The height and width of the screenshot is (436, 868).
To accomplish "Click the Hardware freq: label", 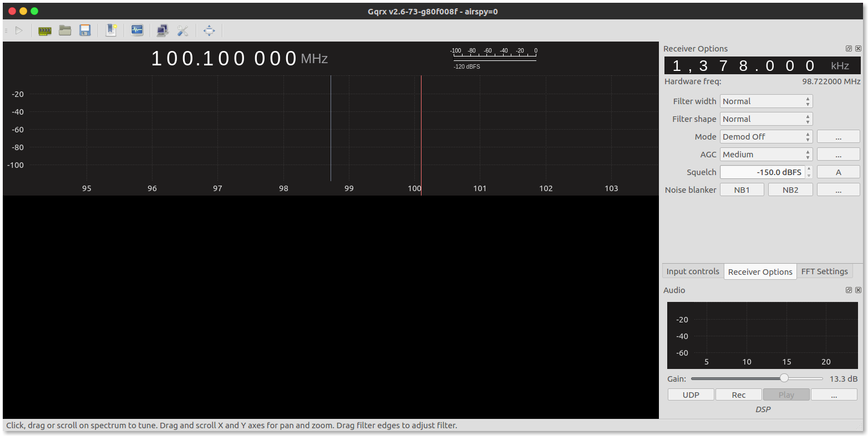I will [693, 81].
